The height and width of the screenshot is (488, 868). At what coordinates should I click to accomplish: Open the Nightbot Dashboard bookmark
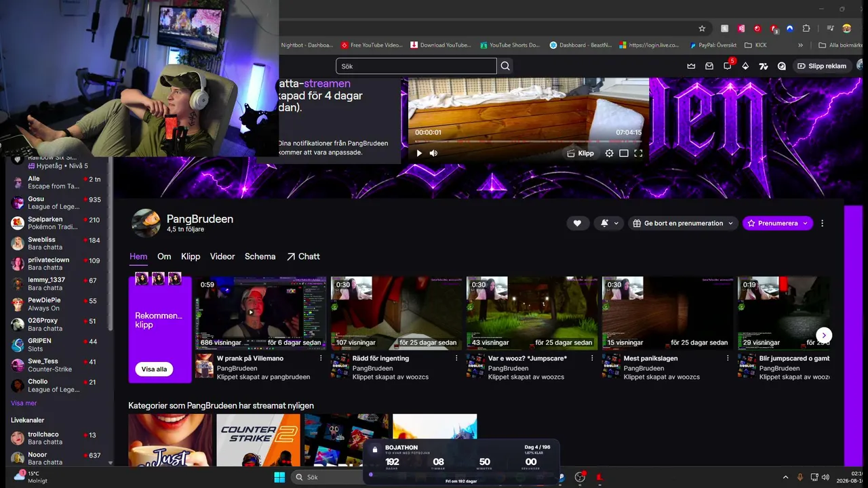307,45
